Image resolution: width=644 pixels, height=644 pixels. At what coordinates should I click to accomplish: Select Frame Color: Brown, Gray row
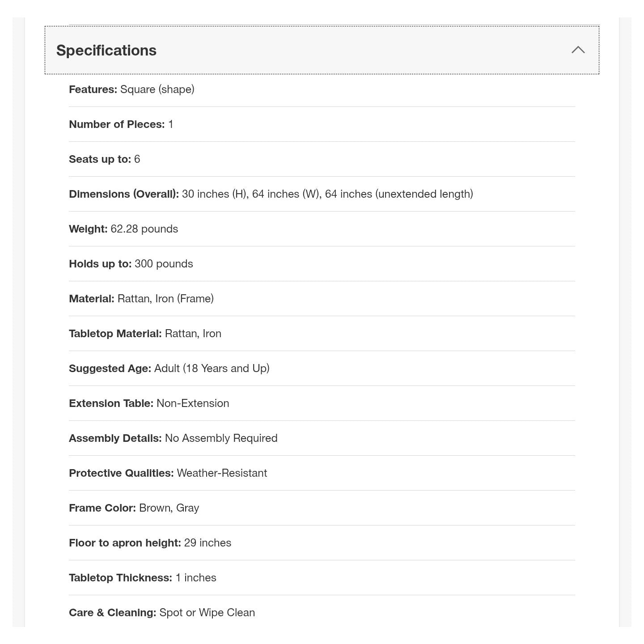coord(322,508)
